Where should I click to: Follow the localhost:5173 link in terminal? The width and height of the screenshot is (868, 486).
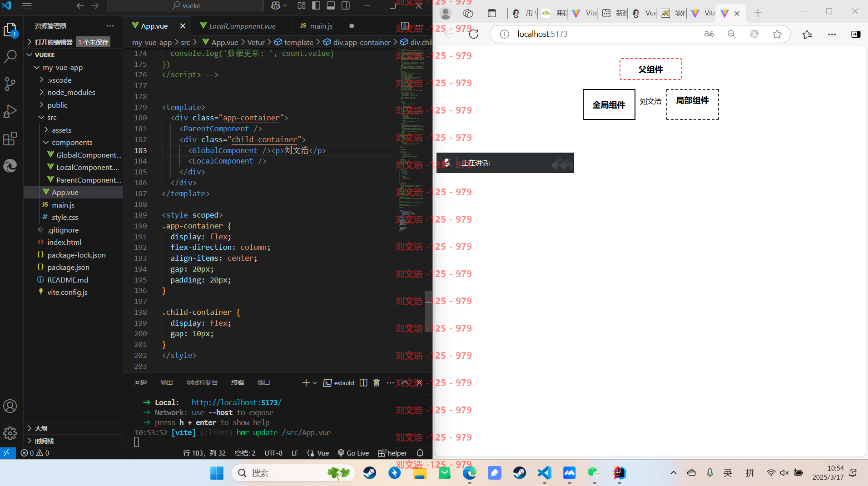pyautogui.click(x=236, y=402)
